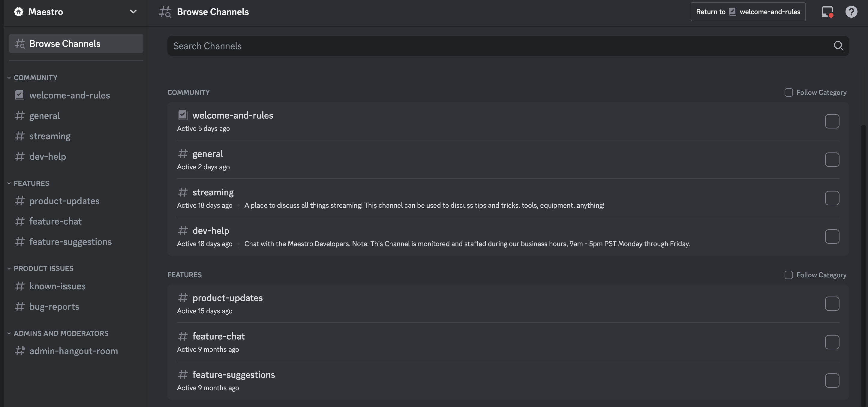
Task: Click the locked hash icon for admin-hangout-room
Action: [20, 351]
